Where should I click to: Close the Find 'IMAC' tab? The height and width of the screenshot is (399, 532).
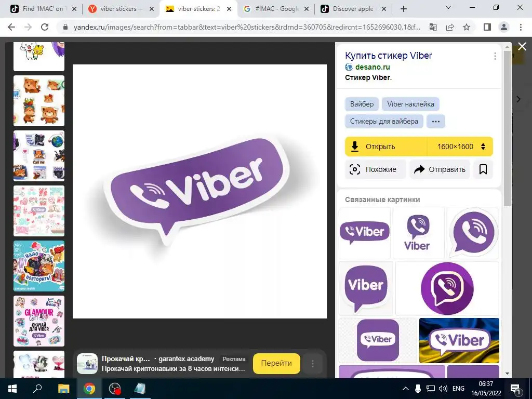pos(74,9)
